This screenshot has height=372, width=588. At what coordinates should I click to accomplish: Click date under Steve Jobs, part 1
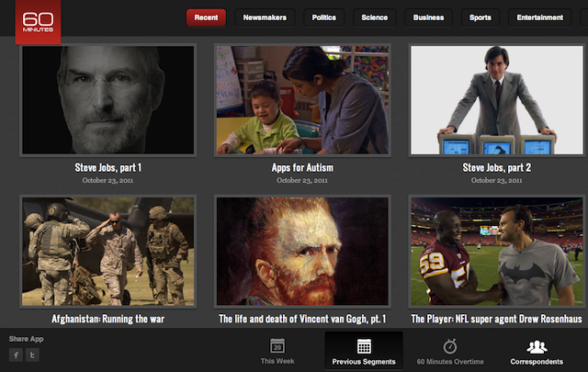107,180
